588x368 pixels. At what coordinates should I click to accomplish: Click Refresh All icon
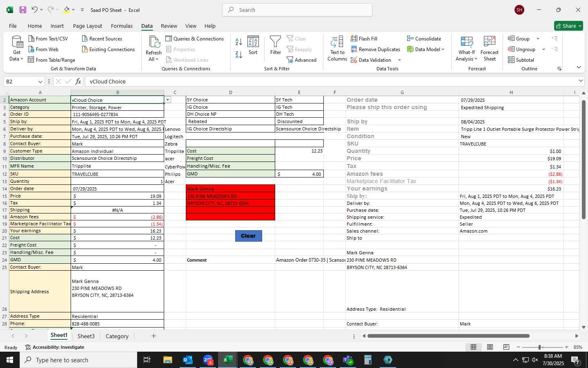(154, 49)
